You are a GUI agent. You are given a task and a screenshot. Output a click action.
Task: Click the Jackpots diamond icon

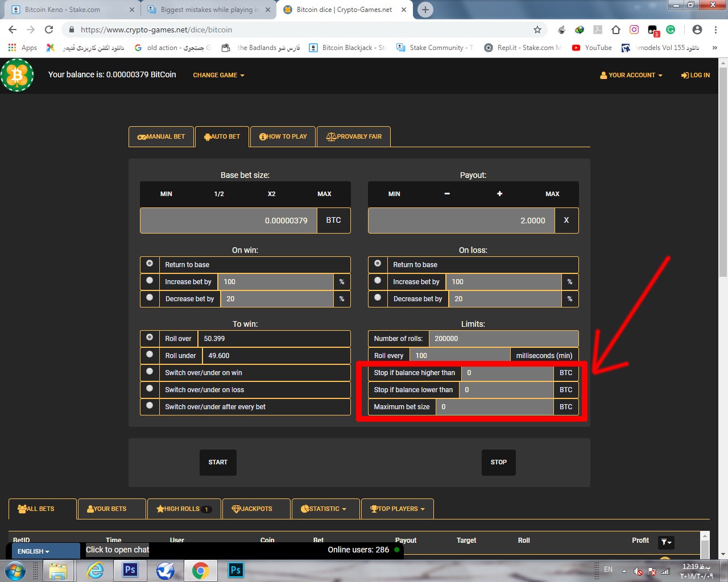(x=236, y=509)
